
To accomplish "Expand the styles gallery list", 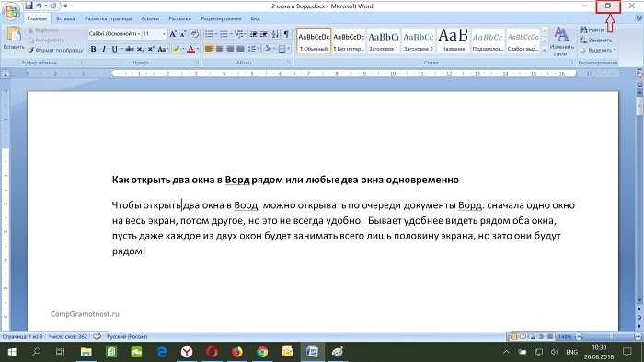I will [545, 50].
